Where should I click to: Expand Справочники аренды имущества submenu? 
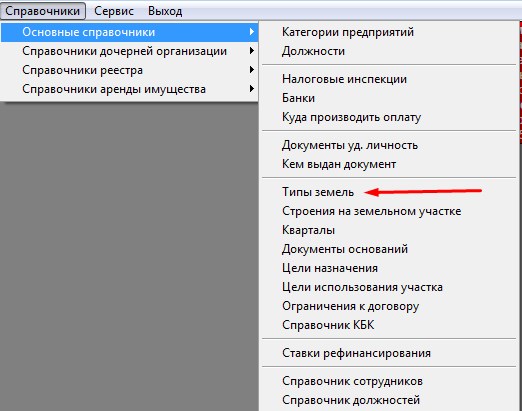(x=129, y=89)
